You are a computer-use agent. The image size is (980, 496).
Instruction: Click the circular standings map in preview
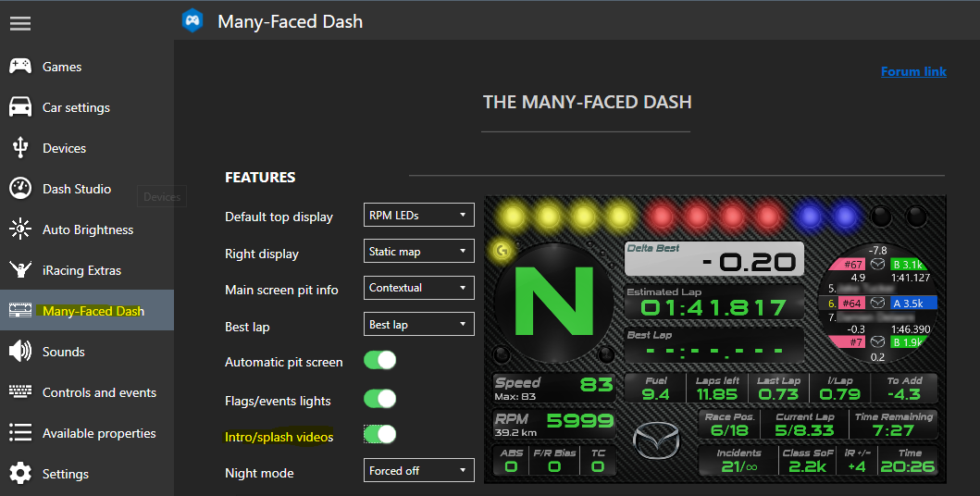pyautogui.click(x=877, y=304)
